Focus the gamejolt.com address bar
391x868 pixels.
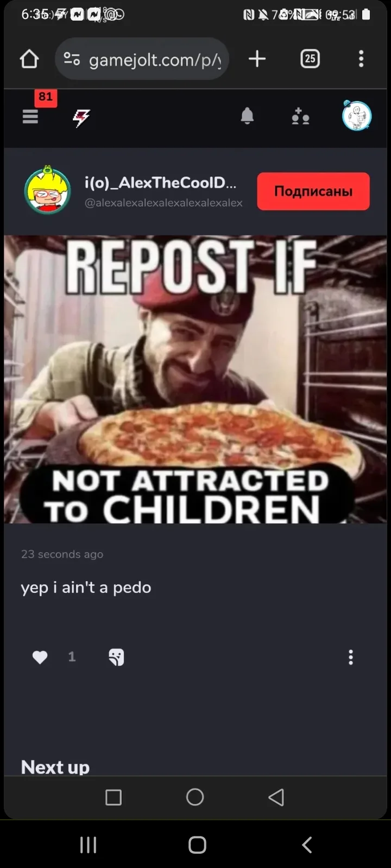(x=142, y=59)
